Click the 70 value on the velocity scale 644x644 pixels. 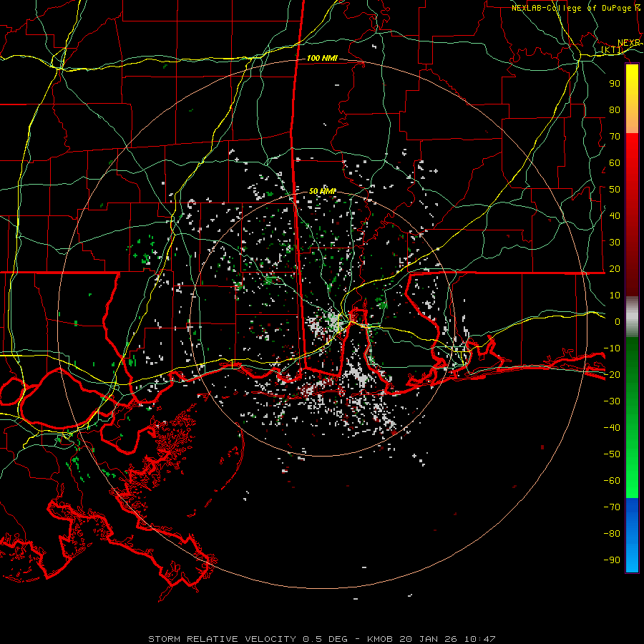coord(615,137)
